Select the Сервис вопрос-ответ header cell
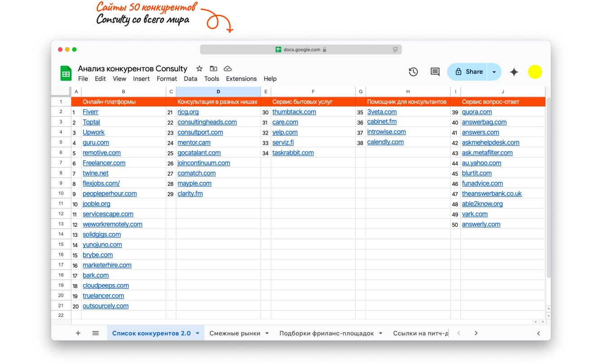 [503, 102]
